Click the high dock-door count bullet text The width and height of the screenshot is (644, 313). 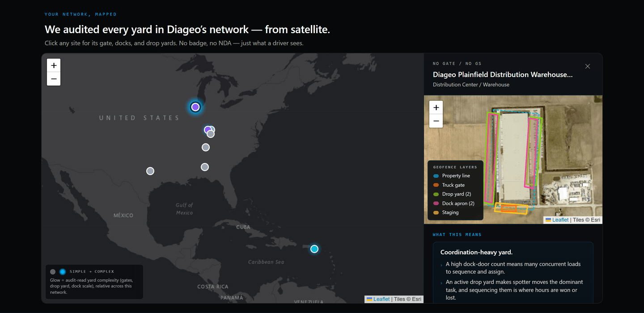coord(513,268)
